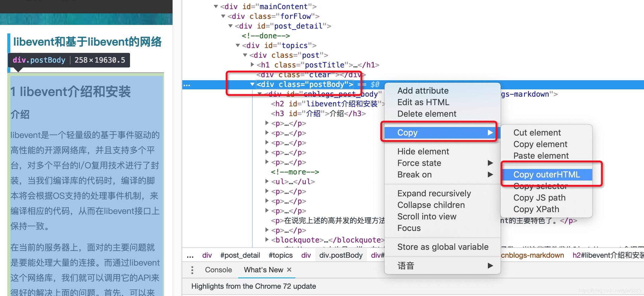Choose Add attribute in context menu
644x296 pixels.
[x=442, y=91]
